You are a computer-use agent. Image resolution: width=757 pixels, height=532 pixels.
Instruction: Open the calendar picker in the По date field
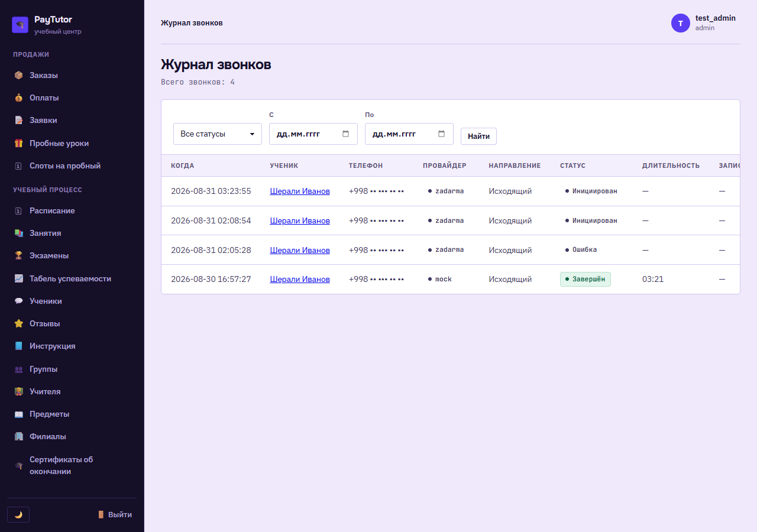point(442,134)
